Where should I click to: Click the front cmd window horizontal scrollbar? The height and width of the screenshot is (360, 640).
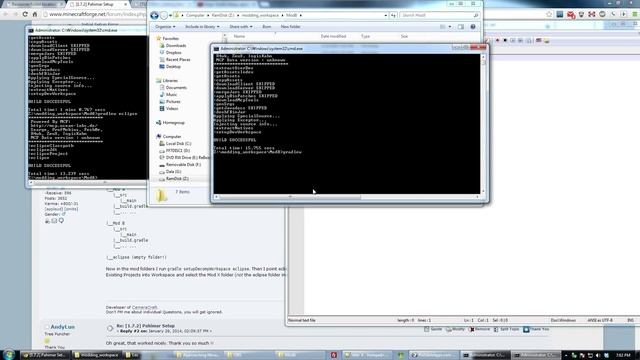click(x=347, y=197)
